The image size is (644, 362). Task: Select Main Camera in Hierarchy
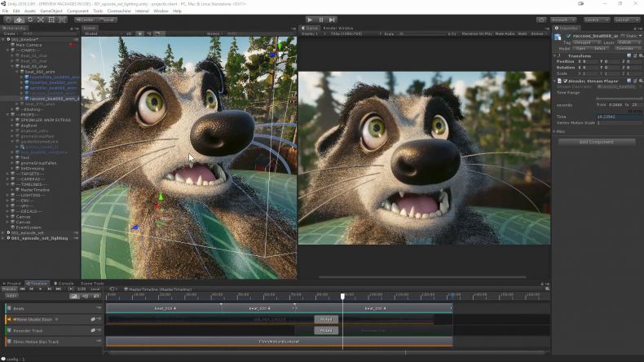point(29,45)
